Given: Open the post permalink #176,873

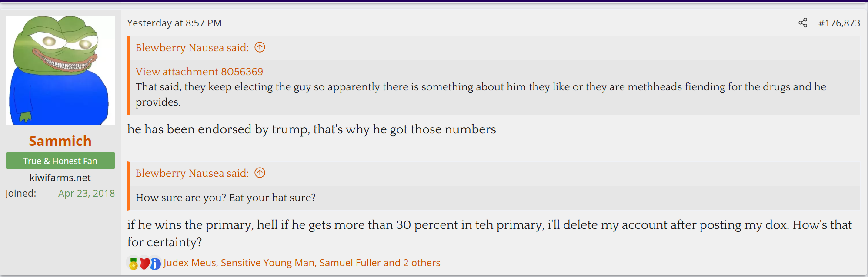Looking at the screenshot, I should pyautogui.click(x=839, y=23).
